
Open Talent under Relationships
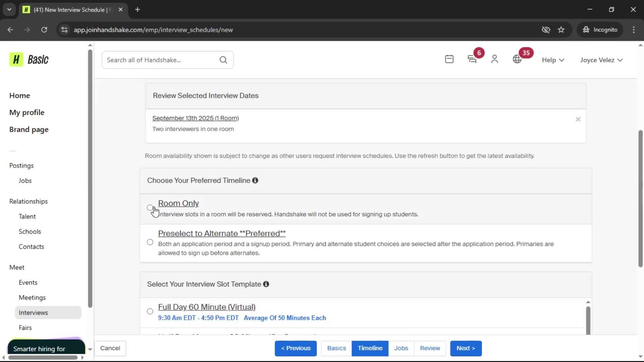coord(27,217)
